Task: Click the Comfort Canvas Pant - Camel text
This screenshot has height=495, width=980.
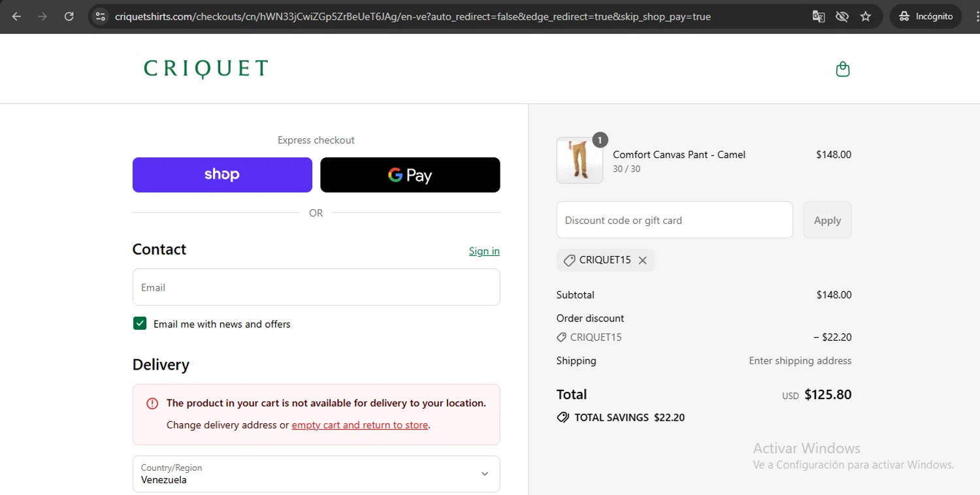Action: click(x=679, y=154)
